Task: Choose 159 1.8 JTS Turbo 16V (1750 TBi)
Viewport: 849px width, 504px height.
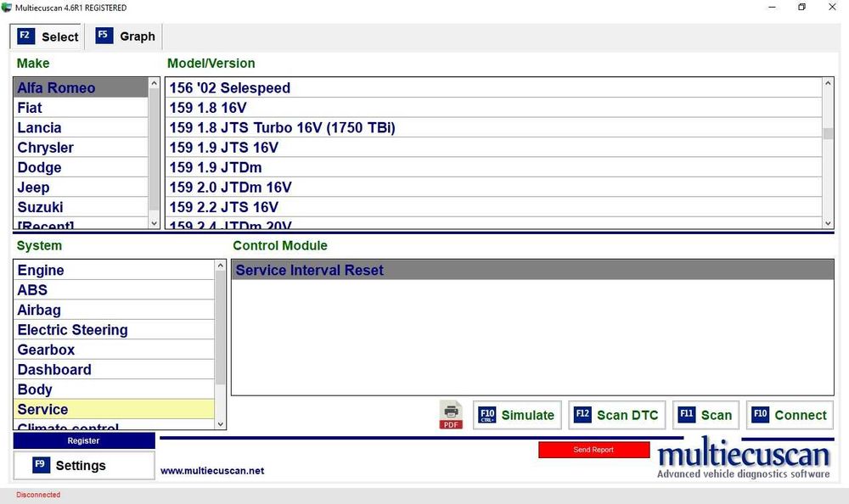Action: click(494, 128)
